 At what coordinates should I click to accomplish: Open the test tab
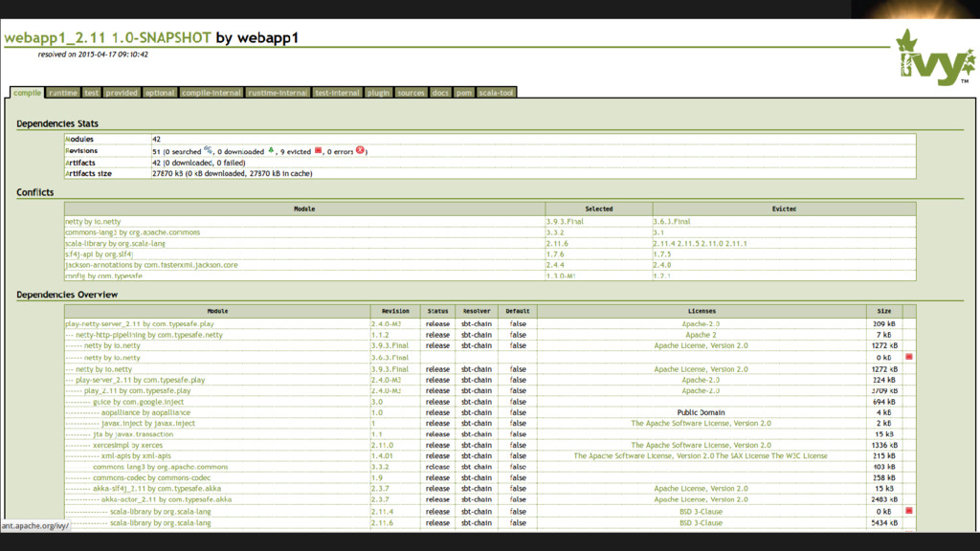click(x=91, y=93)
